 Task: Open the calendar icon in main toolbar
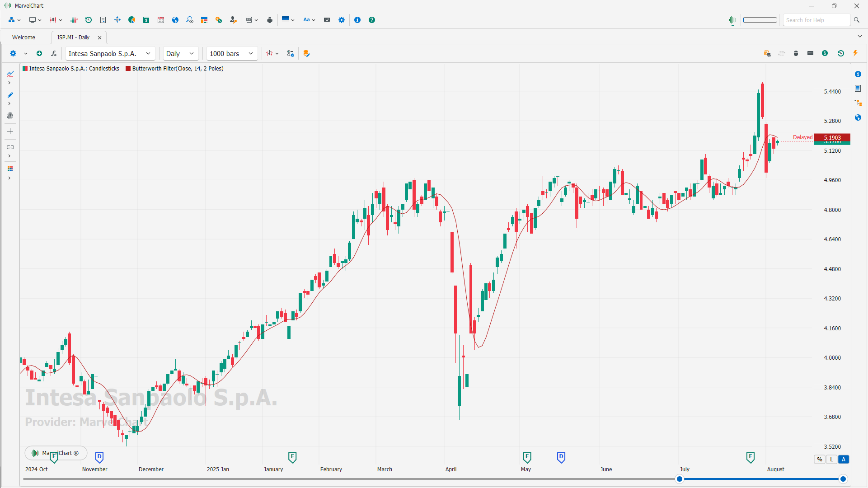tap(161, 20)
